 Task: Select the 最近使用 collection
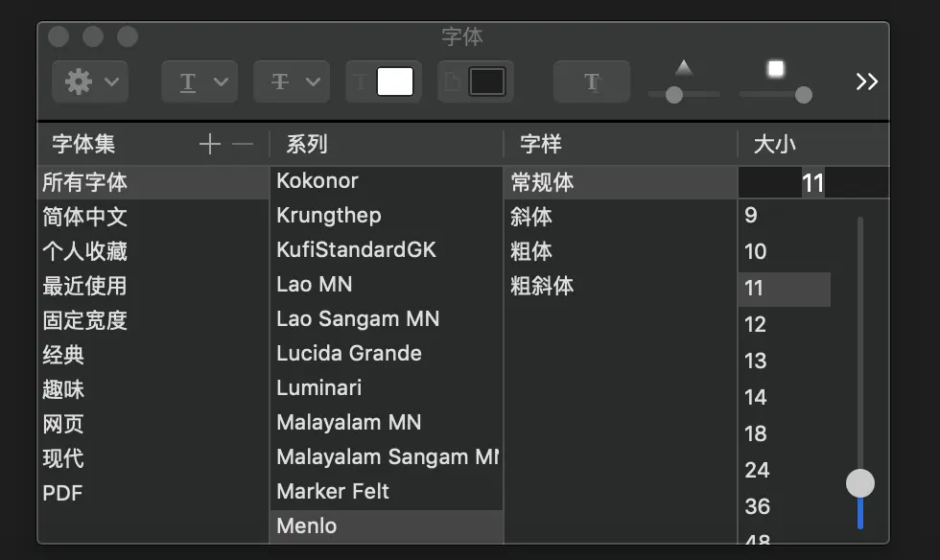83,286
